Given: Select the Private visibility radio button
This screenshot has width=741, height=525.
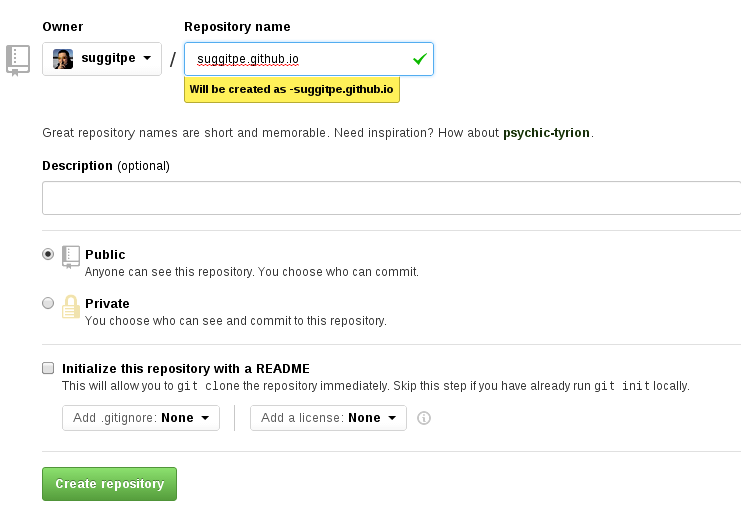Looking at the screenshot, I should click(48, 304).
